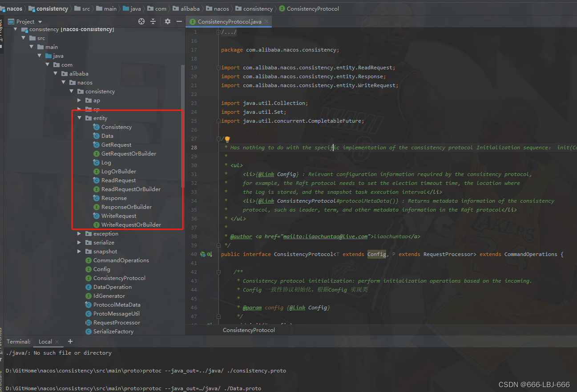The width and height of the screenshot is (577, 392).
Task: Expand the serialize package
Action: click(x=79, y=243)
